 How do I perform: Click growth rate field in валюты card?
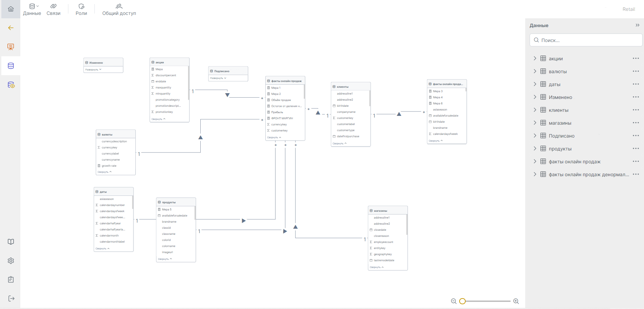pyautogui.click(x=109, y=166)
